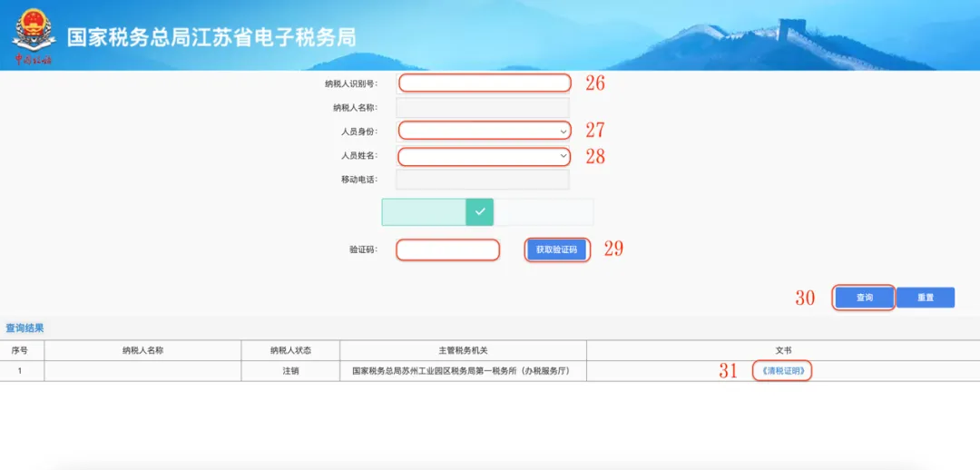Image resolution: width=980 pixels, height=470 pixels.
Task: Click the 查询 button
Action: pos(864,299)
